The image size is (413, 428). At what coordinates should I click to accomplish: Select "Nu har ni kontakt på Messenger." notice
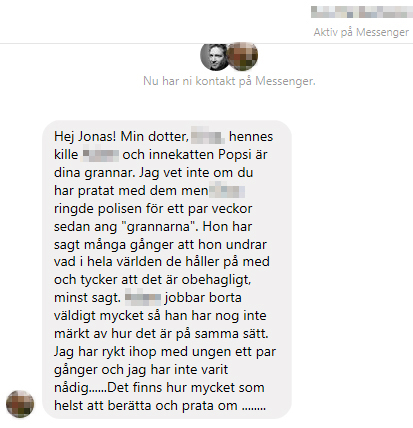pos(229,81)
